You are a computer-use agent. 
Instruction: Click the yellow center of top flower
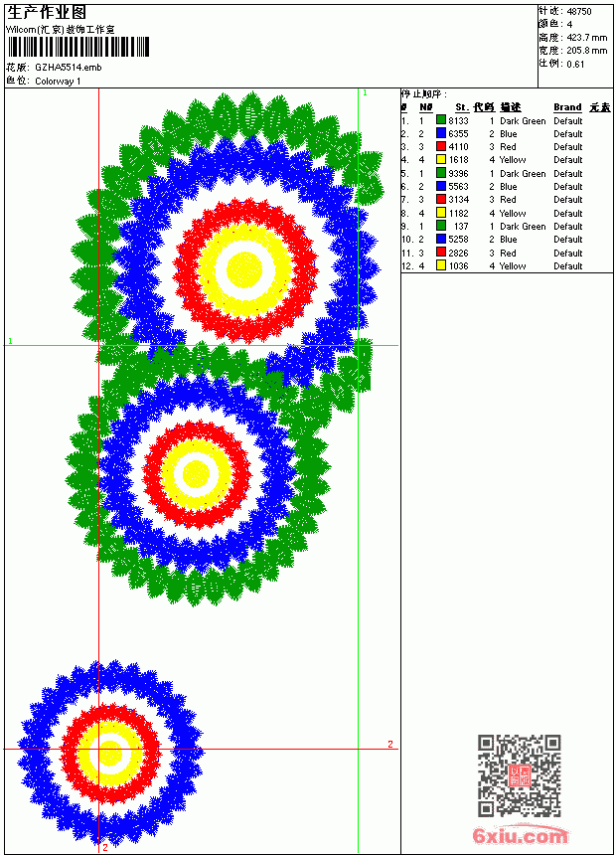tap(244, 269)
